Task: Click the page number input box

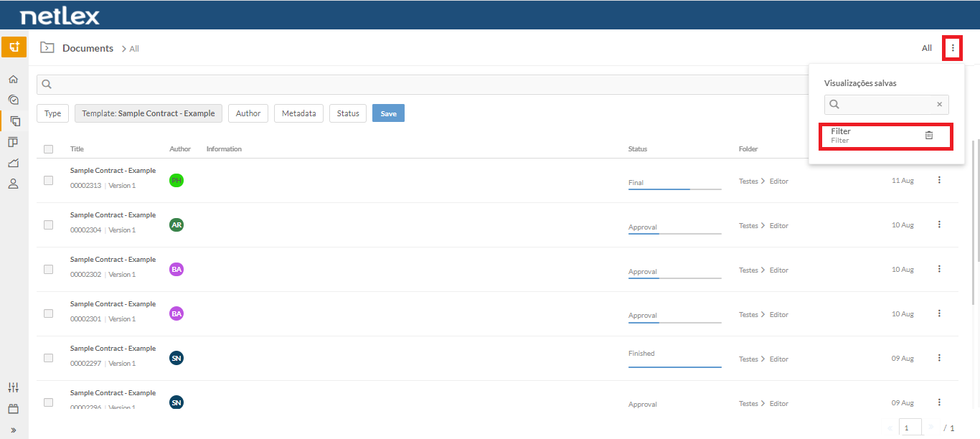Action: pyautogui.click(x=910, y=428)
